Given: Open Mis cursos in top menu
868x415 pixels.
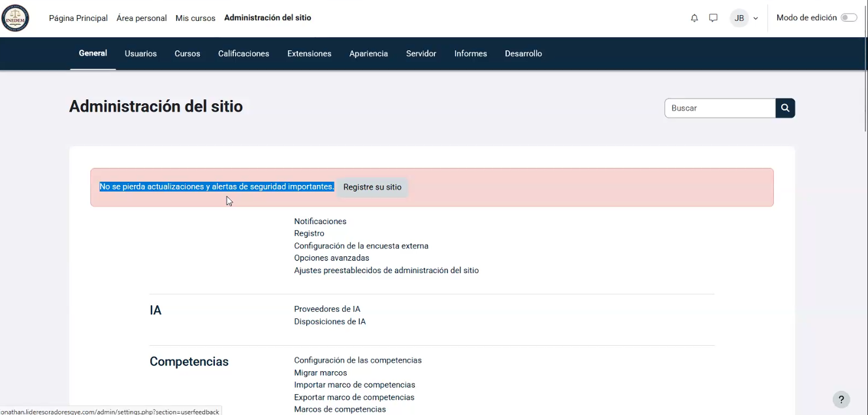Looking at the screenshot, I should click(x=195, y=18).
